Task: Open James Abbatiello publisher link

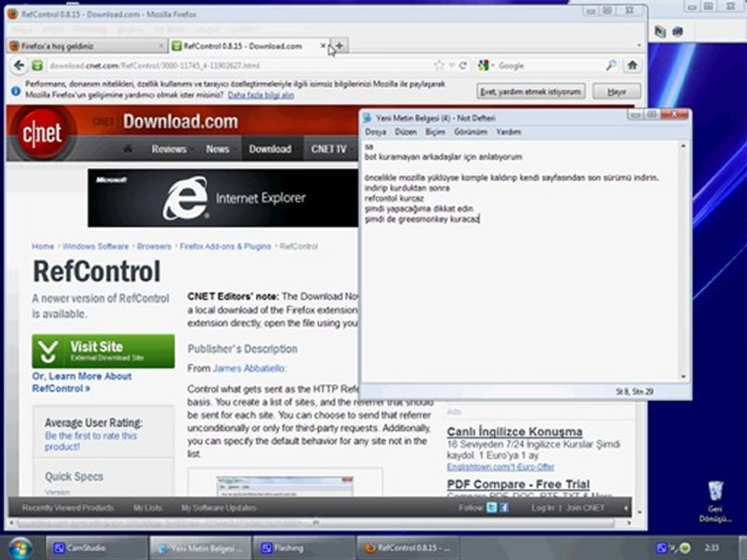Action: coord(249,368)
